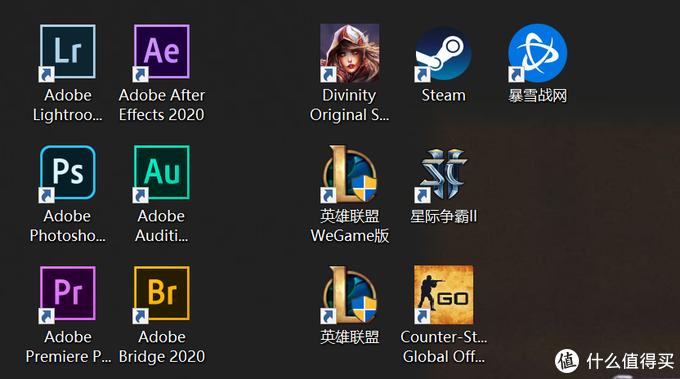This screenshot has width=680, height=379.
Task: Click the Divinity Original Sin character icon
Action: coord(350,52)
